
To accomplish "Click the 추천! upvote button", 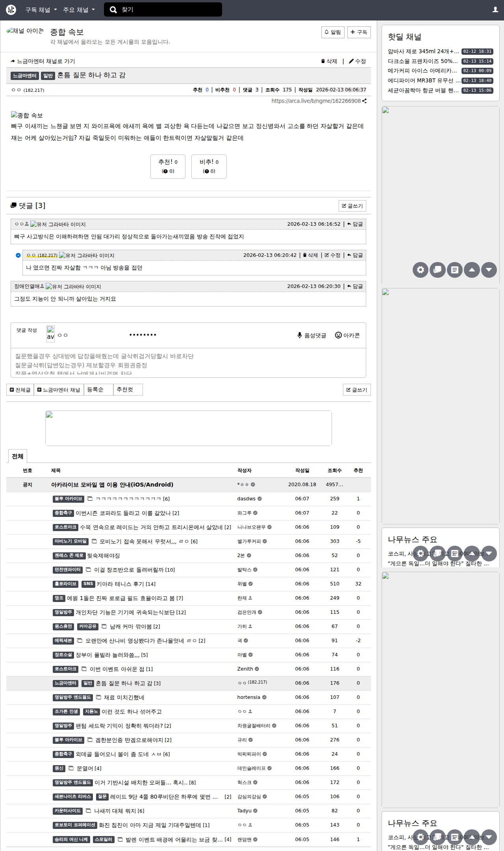I will [x=168, y=167].
